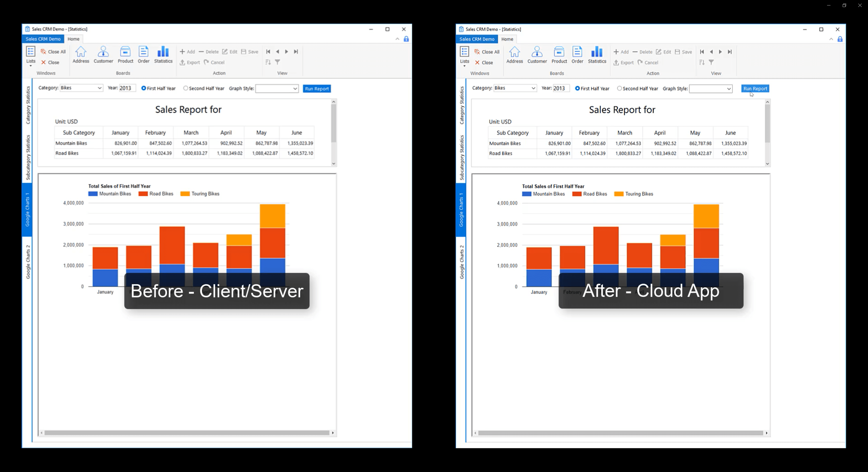Click the Export action icon
This screenshot has width=868, height=472.
click(x=189, y=62)
